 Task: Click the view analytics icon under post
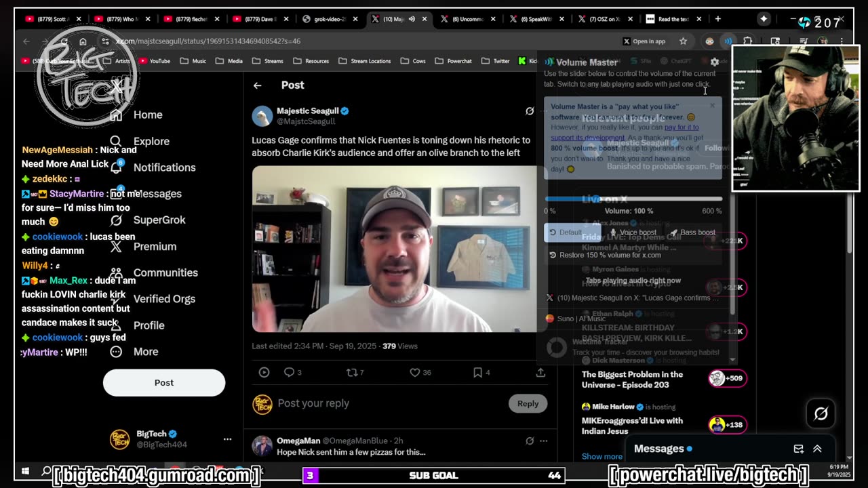tap(264, 372)
